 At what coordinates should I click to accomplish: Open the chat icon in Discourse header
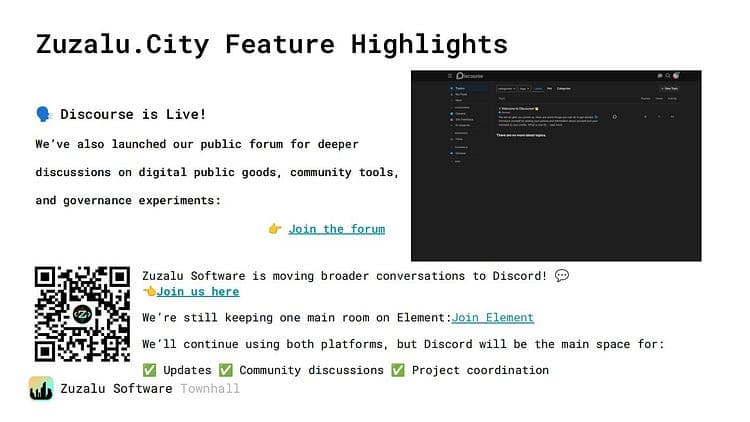660,76
